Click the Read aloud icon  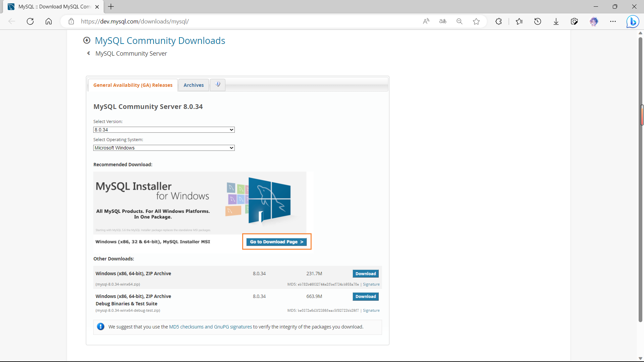point(426,21)
